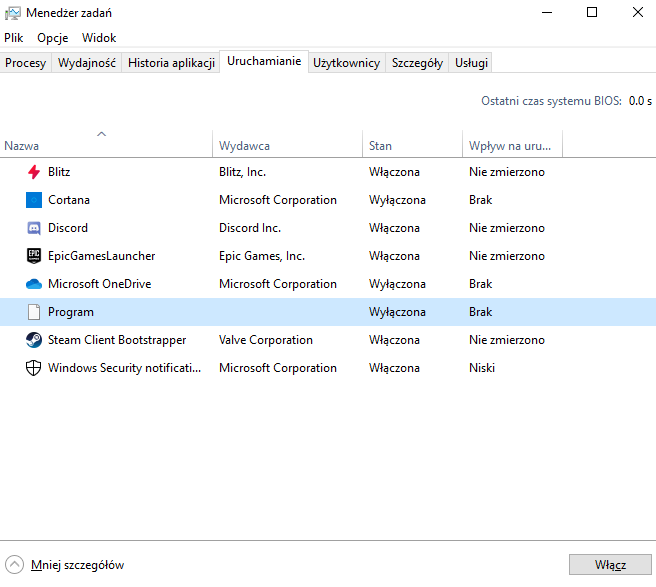Click the Microsoft OneDrive cloud icon
Image resolution: width=656 pixels, height=587 pixels.
click(34, 284)
